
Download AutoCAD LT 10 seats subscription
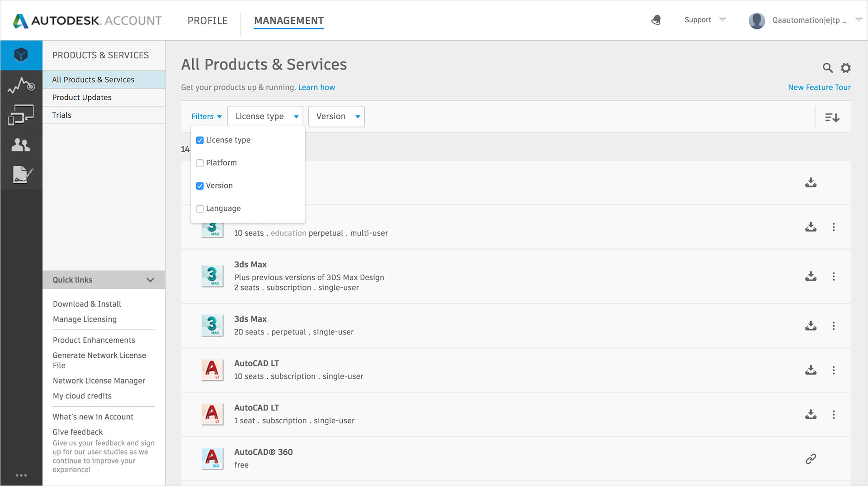pos(811,370)
